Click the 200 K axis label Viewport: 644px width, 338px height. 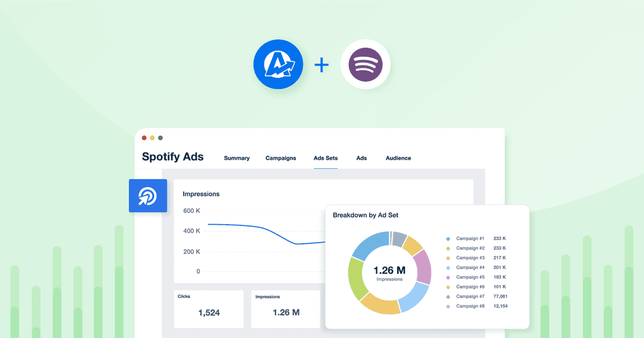point(192,252)
